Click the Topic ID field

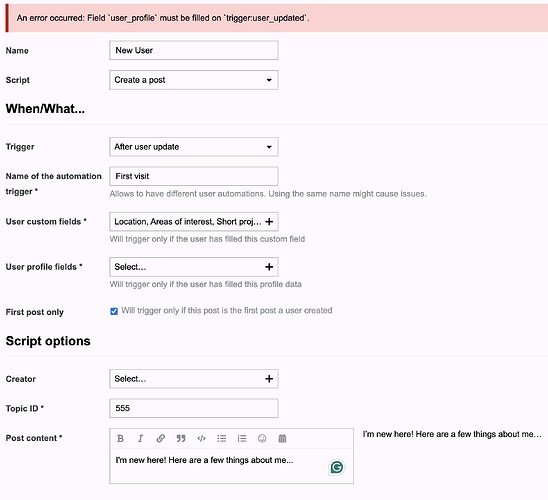194,408
